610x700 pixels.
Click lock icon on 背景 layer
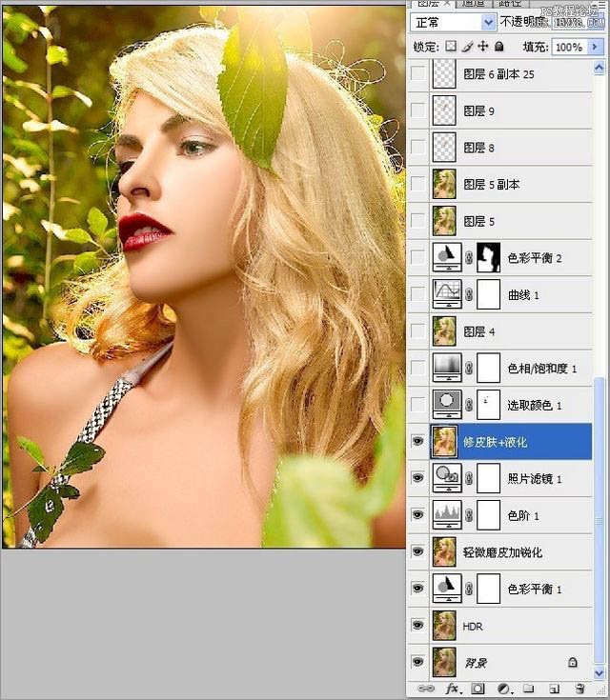(573, 662)
